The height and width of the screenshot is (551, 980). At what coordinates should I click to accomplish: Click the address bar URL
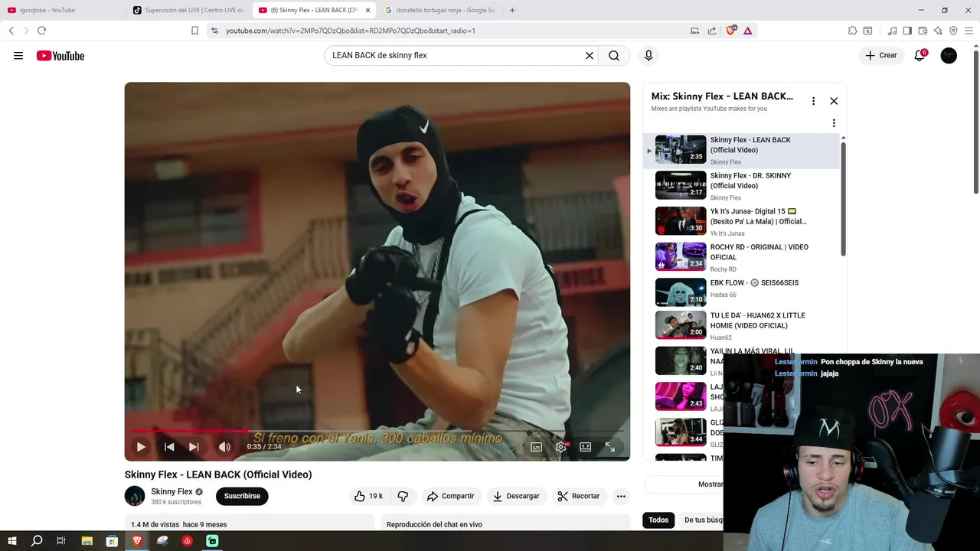(350, 31)
